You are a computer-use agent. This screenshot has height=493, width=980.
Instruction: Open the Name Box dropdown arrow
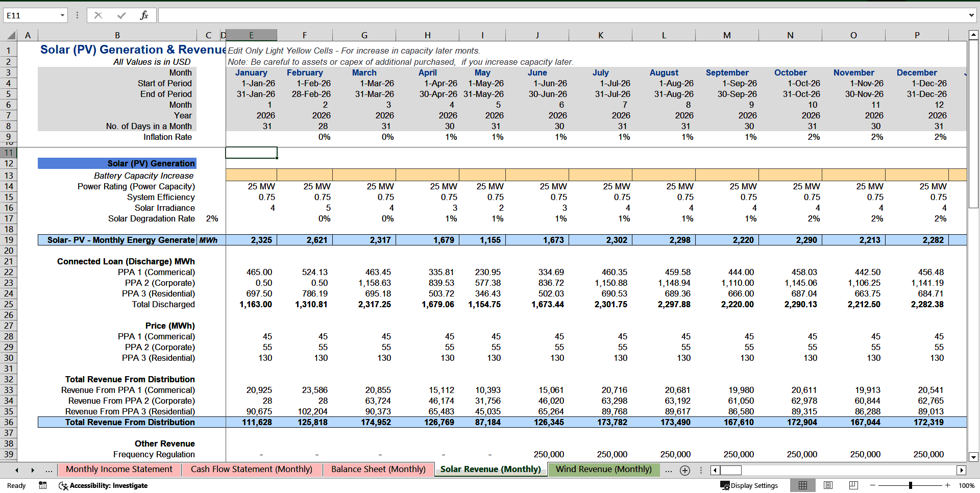pos(62,15)
